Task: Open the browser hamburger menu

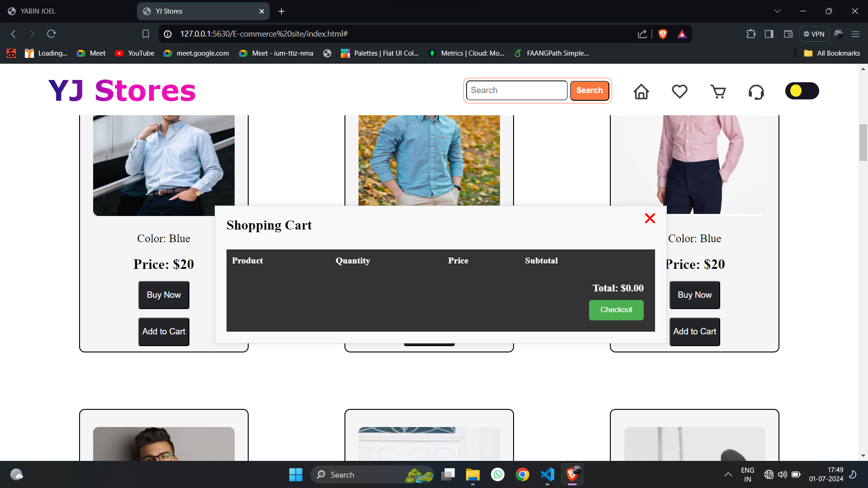Action: (x=856, y=33)
